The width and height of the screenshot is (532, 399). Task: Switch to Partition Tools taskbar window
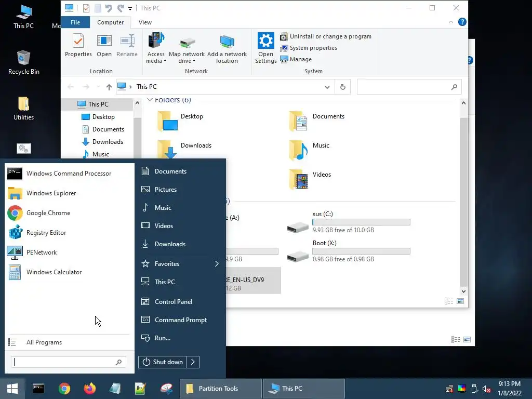click(x=220, y=389)
